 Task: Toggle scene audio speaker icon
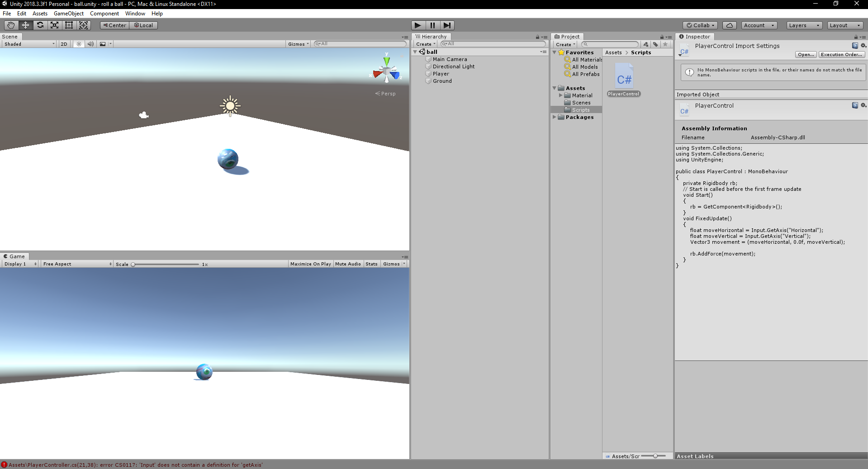(90, 44)
